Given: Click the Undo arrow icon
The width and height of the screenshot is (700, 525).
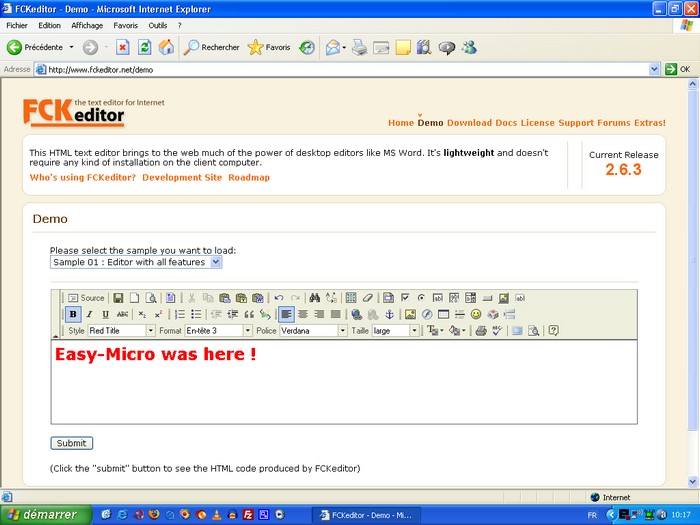Looking at the screenshot, I should point(279,298).
